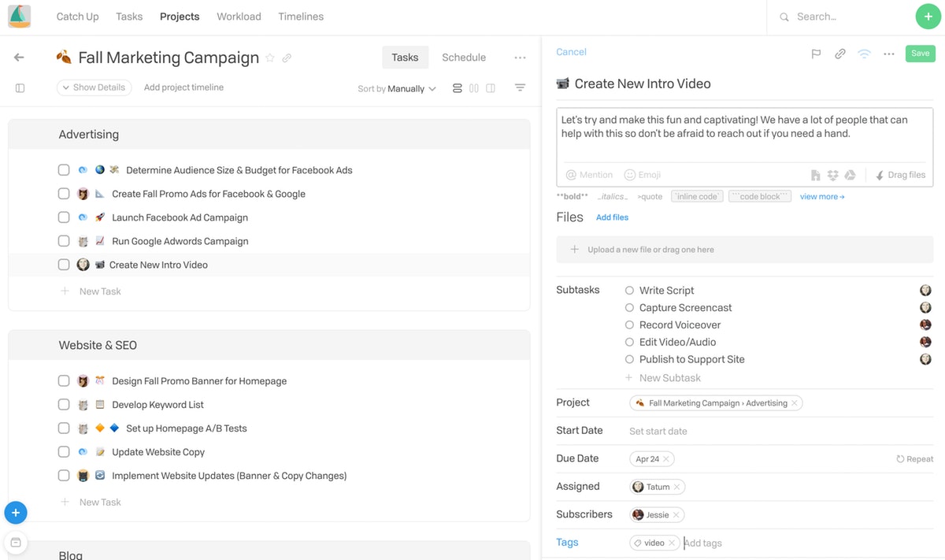Click the sailboat app logo

click(19, 17)
